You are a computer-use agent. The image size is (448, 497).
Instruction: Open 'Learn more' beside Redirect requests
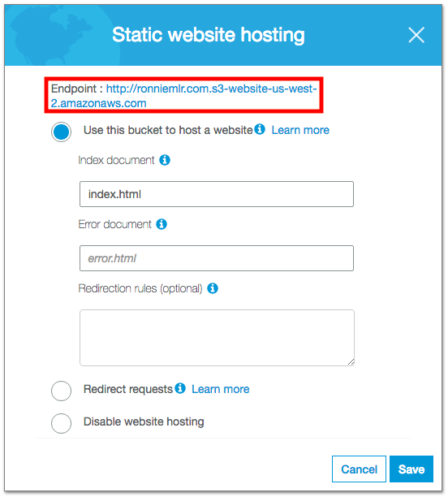coord(221,389)
